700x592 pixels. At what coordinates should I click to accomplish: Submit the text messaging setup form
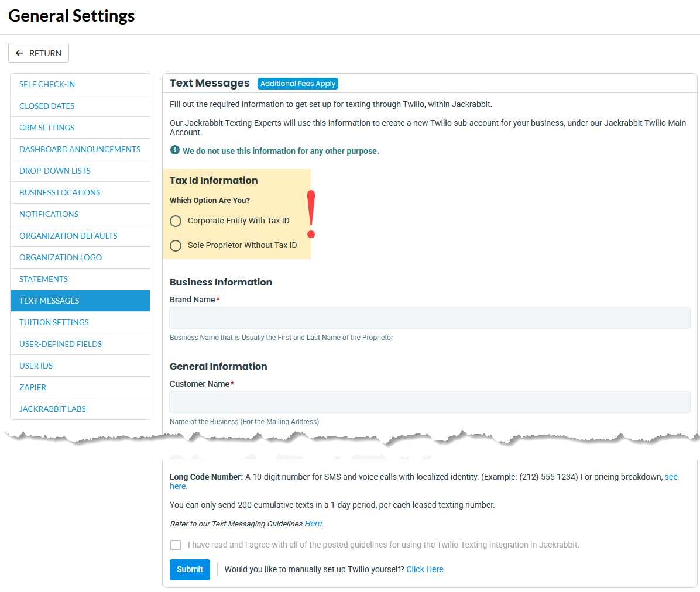pyautogui.click(x=190, y=569)
